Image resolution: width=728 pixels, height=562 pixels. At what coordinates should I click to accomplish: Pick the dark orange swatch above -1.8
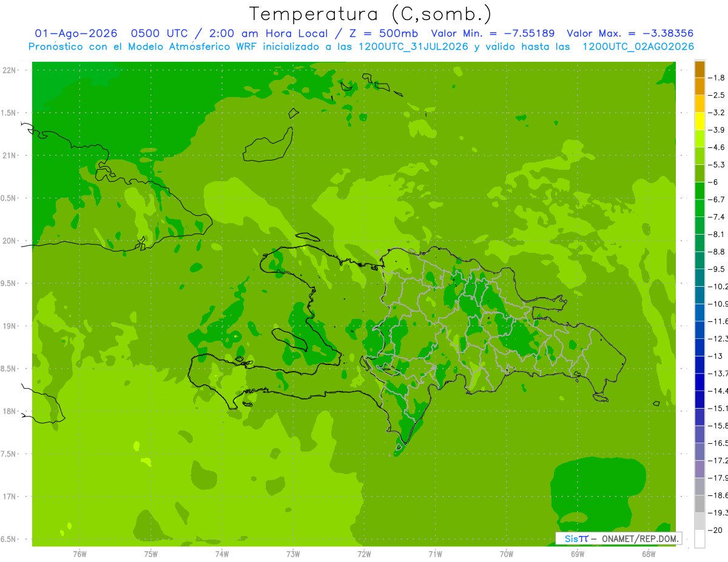click(699, 69)
